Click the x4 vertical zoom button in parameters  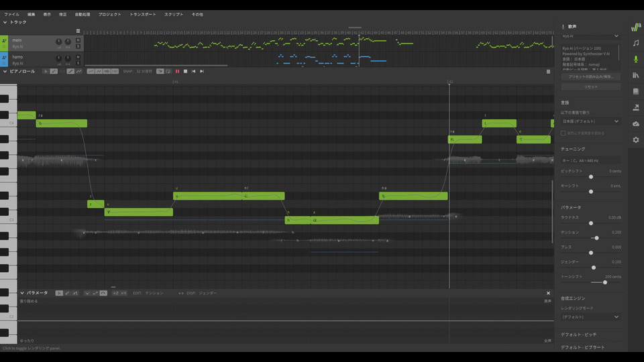pyautogui.click(x=123, y=293)
